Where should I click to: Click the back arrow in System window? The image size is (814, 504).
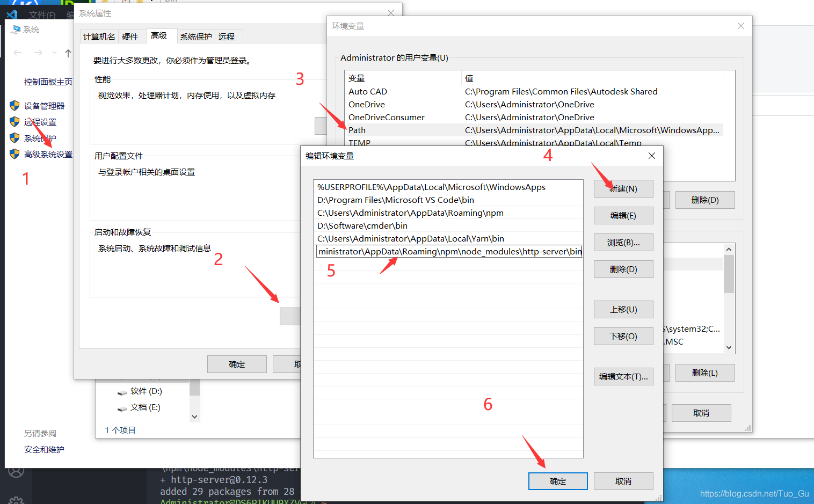click(18, 53)
